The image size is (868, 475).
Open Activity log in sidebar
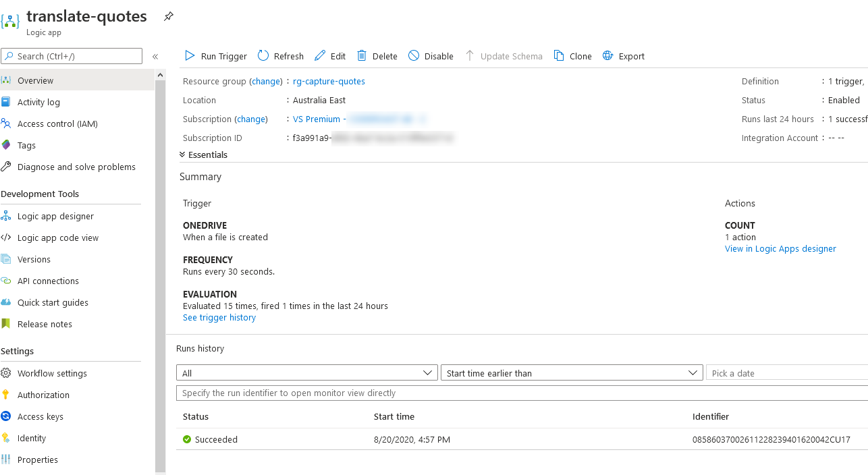77,102
